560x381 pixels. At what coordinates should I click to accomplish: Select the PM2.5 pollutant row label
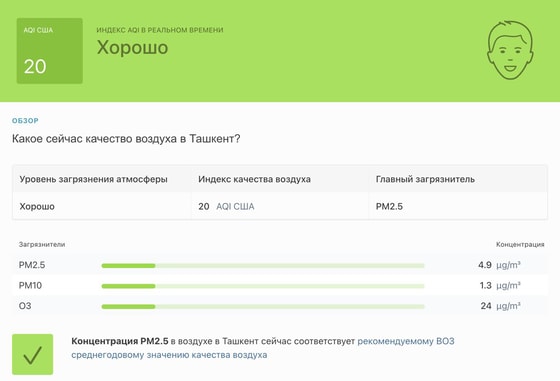coord(32,265)
